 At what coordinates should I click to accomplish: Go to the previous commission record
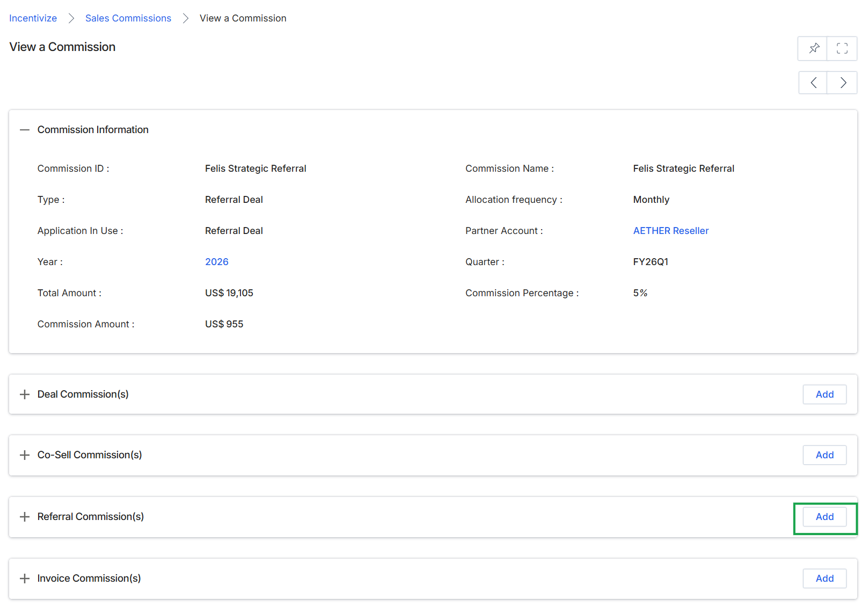[813, 83]
